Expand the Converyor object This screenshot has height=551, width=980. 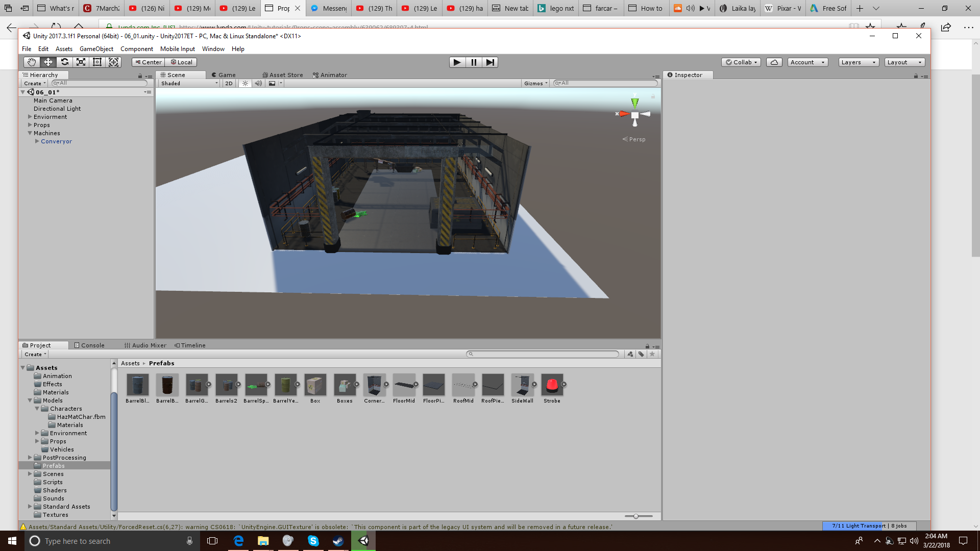coord(37,141)
